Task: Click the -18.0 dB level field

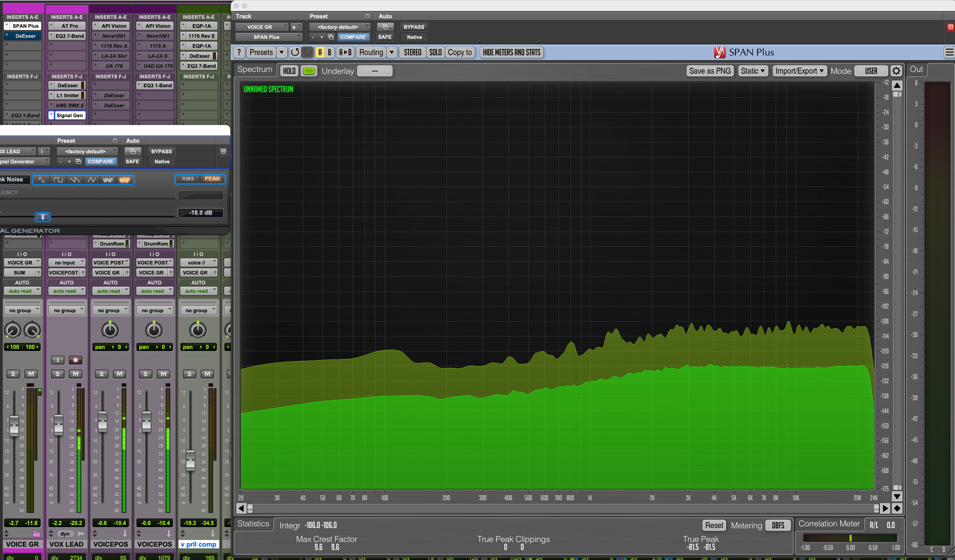Action: 201,213
